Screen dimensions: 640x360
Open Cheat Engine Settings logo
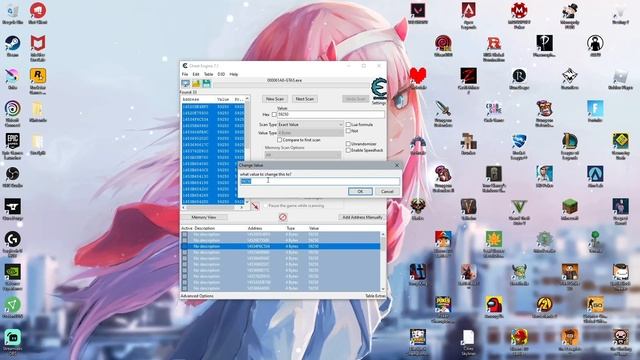(x=378, y=89)
